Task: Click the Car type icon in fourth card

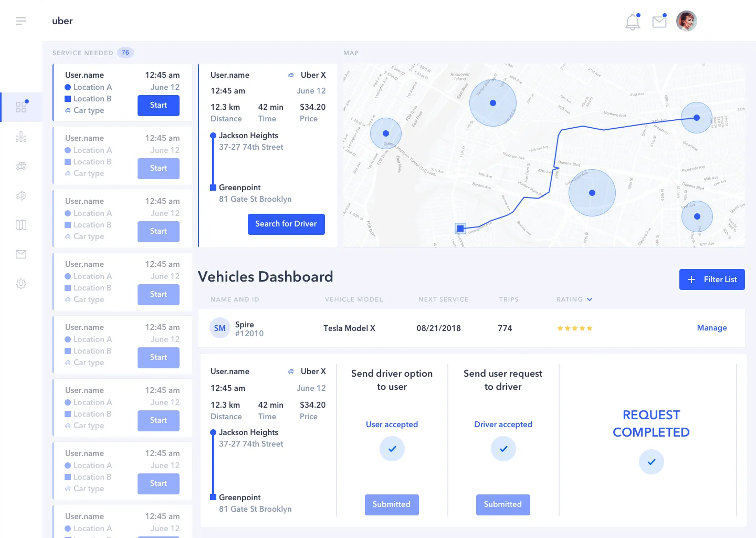Action: (x=68, y=299)
